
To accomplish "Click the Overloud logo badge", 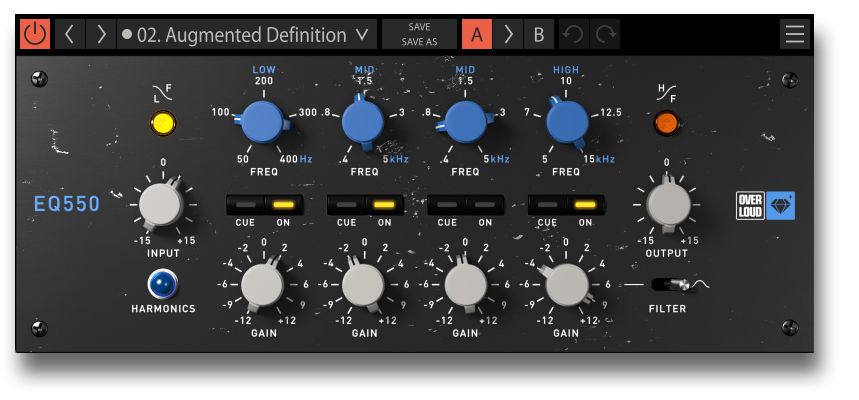I will pyautogui.click(x=751, y=205).
